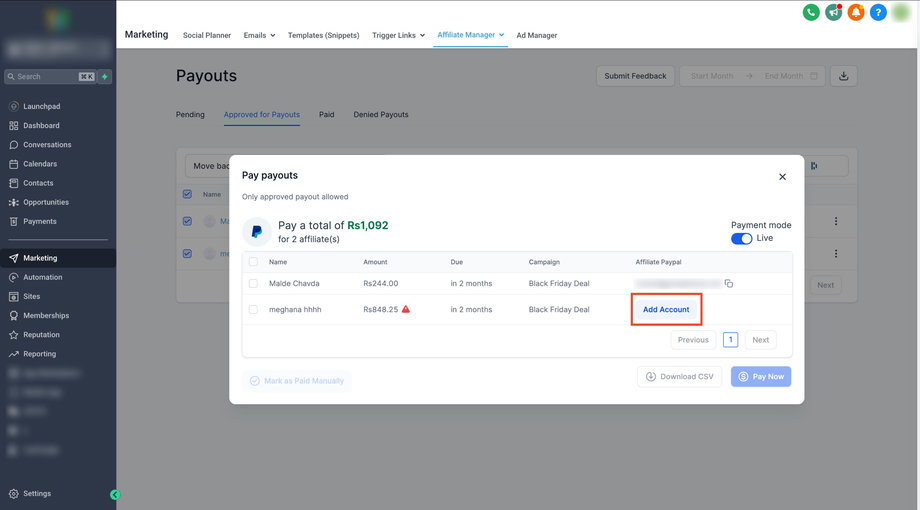Image resolution: width=920 pixels, height=510 pixels.
Task: Click the Download CSV button
Action: [x=680, y=377]
